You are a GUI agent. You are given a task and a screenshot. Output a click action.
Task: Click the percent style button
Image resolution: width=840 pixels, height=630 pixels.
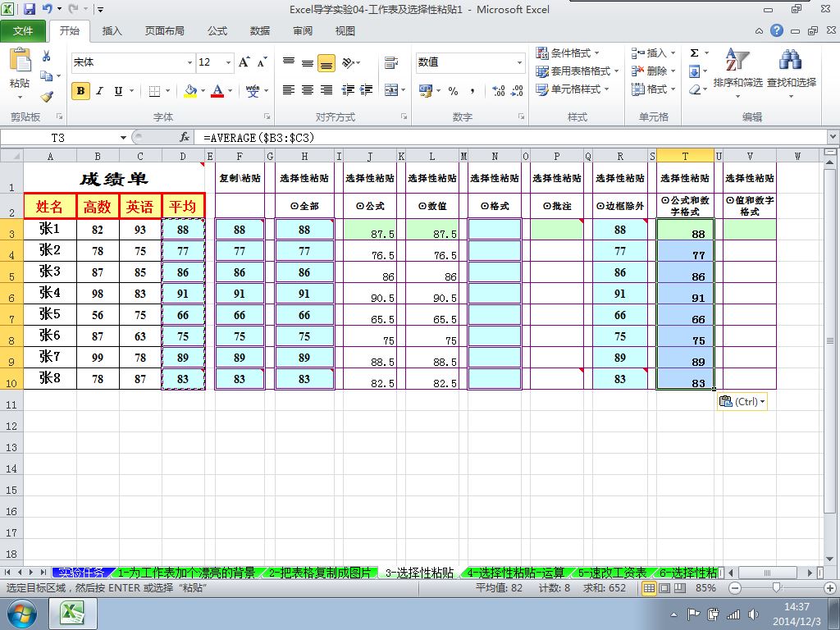[453, 91]
